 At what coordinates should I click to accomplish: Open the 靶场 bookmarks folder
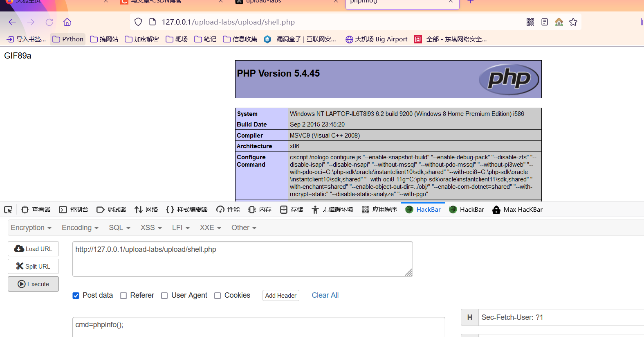coord(177,39)
